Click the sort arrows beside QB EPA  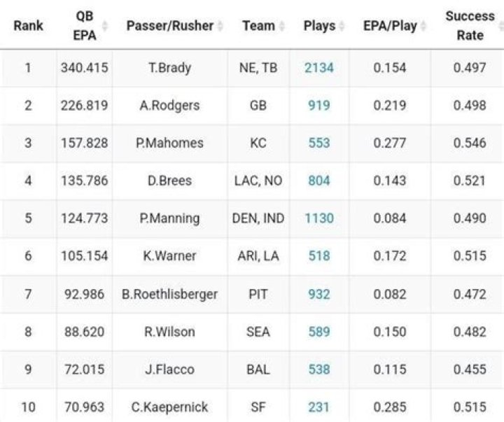105,26
